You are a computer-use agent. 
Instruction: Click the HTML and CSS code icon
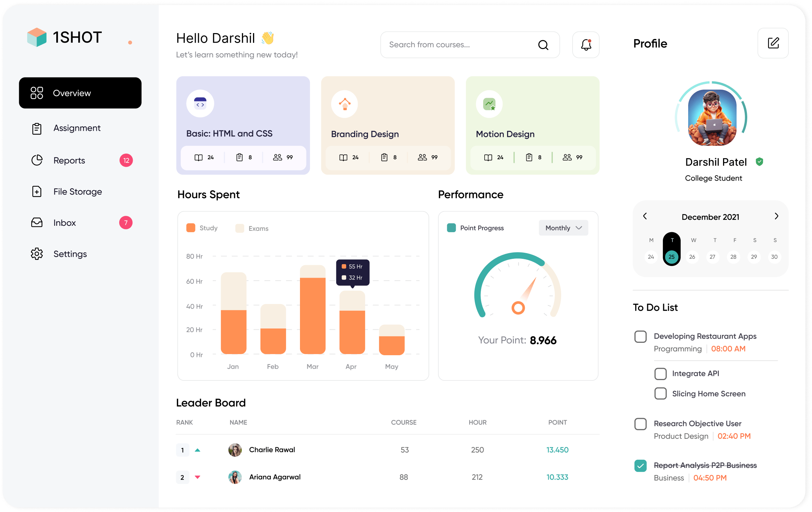(x=200, y=104)
